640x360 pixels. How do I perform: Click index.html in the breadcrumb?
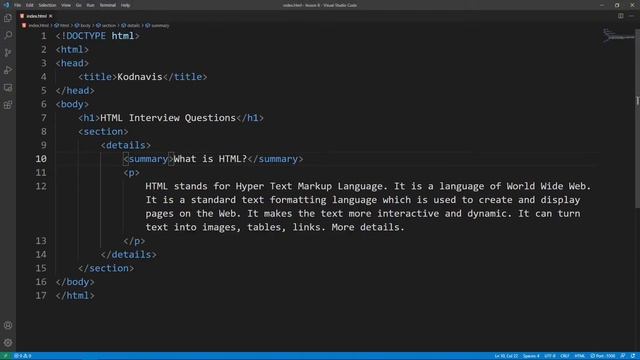[x=38, y=25]
